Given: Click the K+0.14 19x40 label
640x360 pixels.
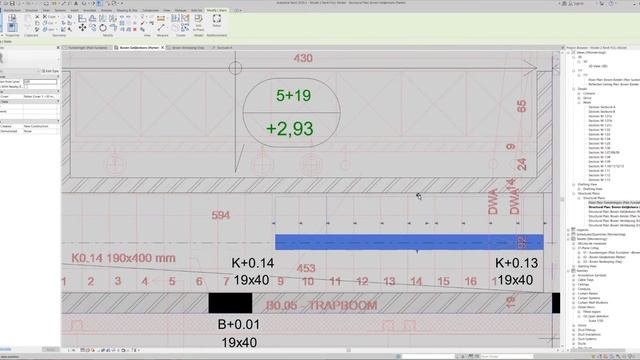Looking at the screenshot, I should pyautogui.click(x=252, y=271).
